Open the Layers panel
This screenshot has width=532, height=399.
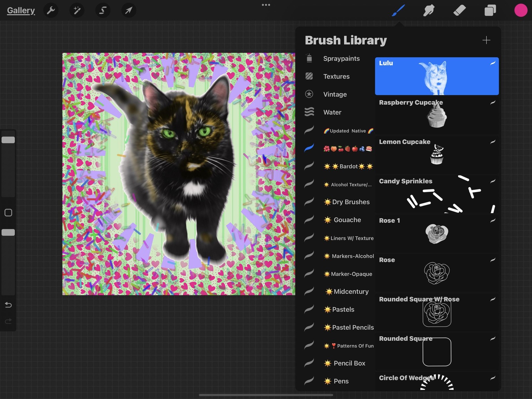pyautogui.click(x=490, y=10)
